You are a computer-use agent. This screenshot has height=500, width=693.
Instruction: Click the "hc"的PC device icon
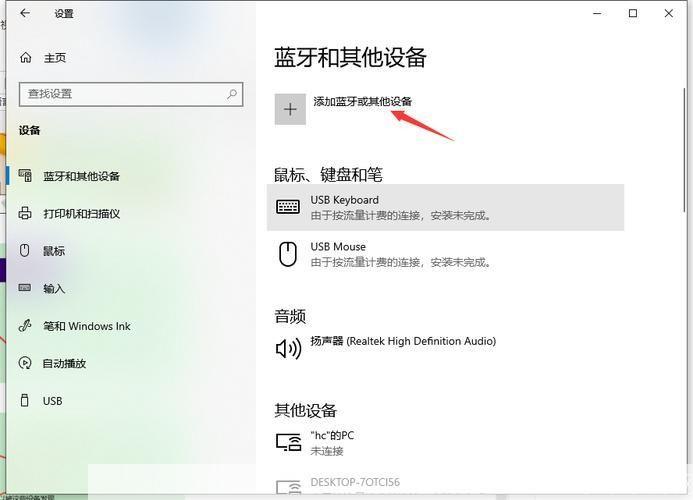point(289,442)
